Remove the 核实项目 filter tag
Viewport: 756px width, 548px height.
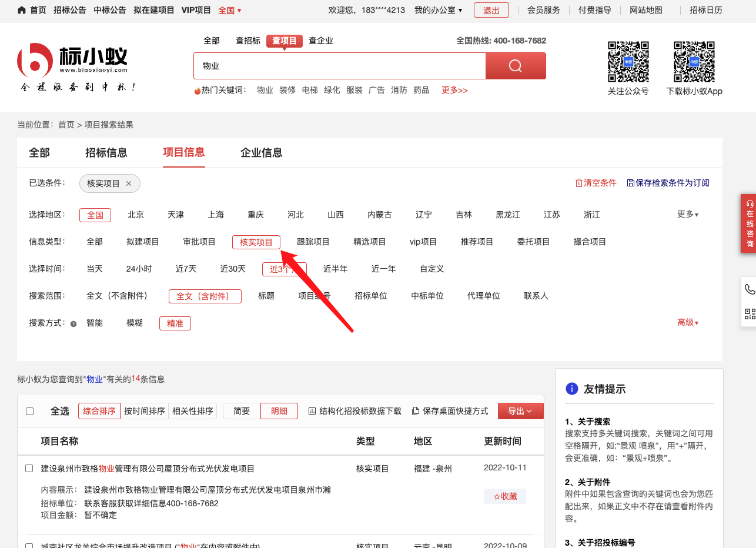click(129, 183)
